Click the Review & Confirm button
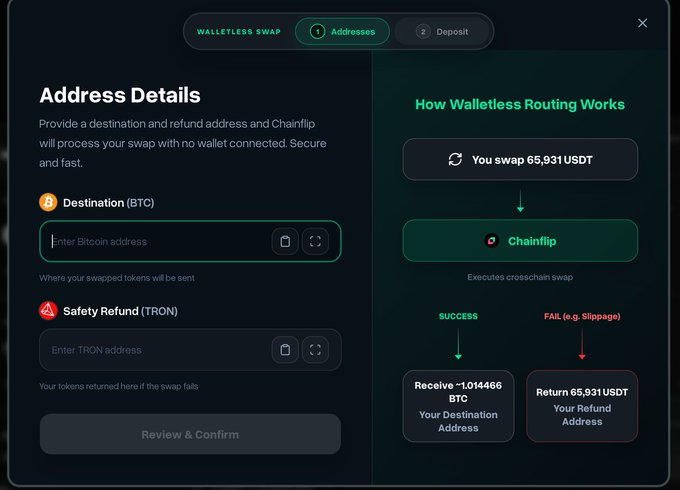 (190, 434)
